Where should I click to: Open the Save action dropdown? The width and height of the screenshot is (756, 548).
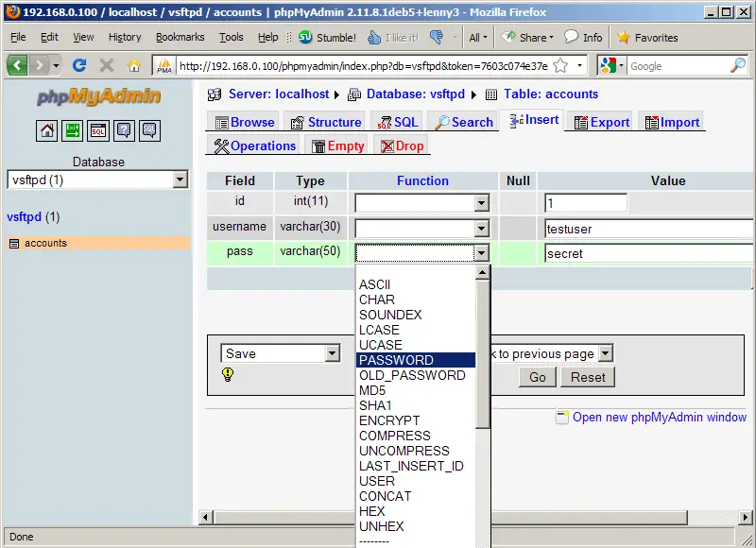coord(280,353)
